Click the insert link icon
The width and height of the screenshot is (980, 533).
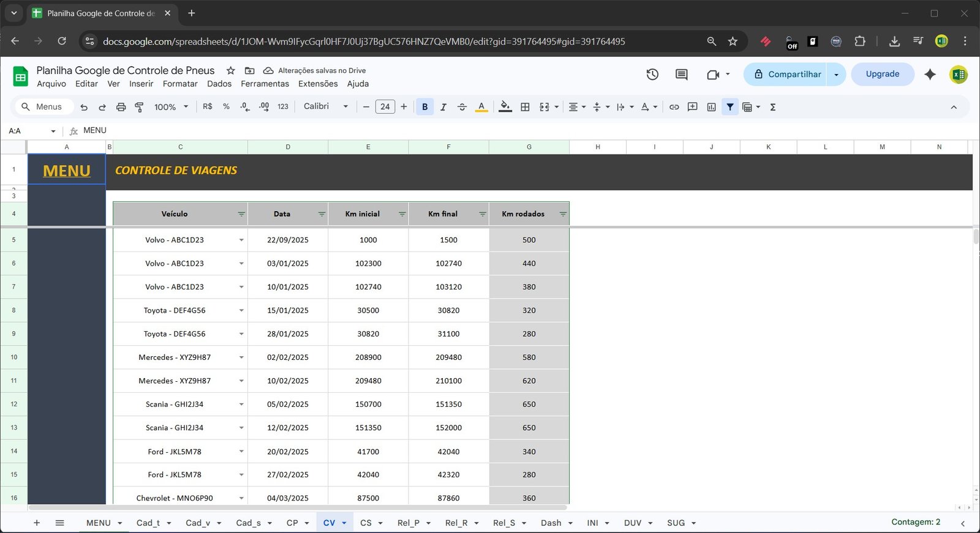click(x=674, y=107)
